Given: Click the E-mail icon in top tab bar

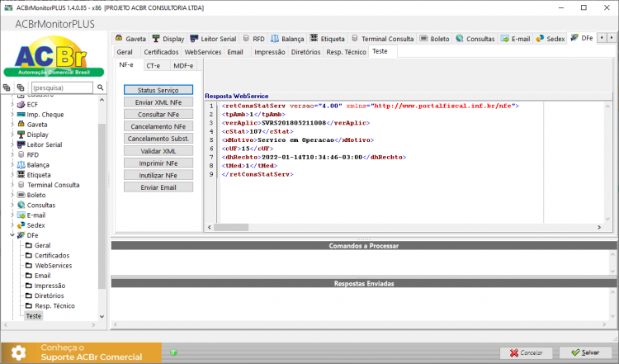Looking at the screenshot, I should click(x=504, y=39).
